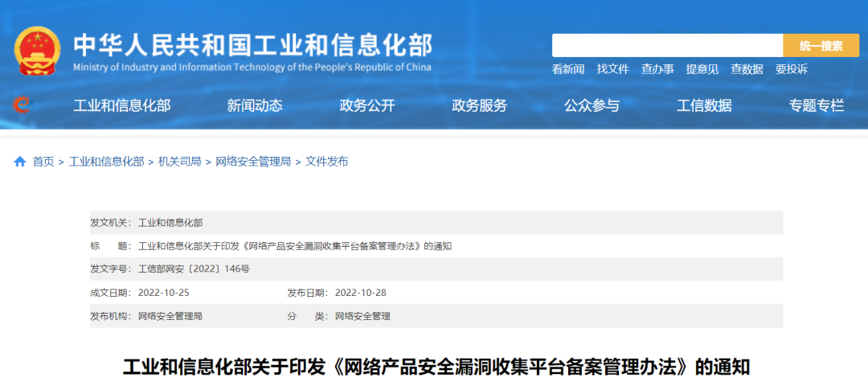This screenshot has height=390, width=868.
Task: Click document number 工信部网安〔2022〕146号
Action: click(193, 269)
